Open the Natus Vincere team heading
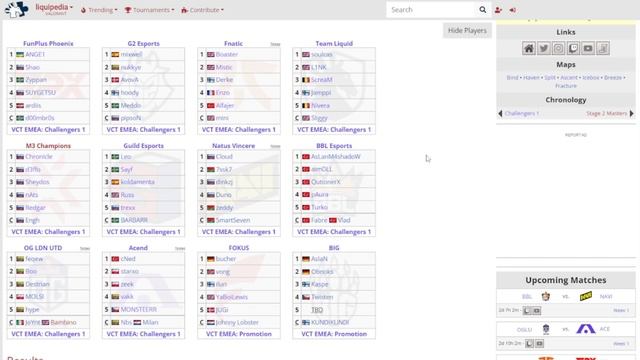 [x=233, y=146]
